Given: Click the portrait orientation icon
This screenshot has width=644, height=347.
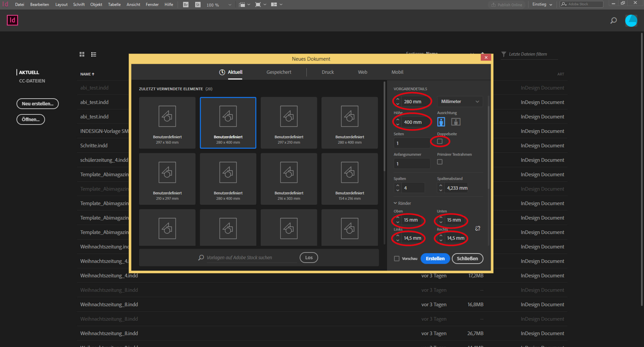Looking at the screenshot, I should pyautogui.click(x=441, y=122).
